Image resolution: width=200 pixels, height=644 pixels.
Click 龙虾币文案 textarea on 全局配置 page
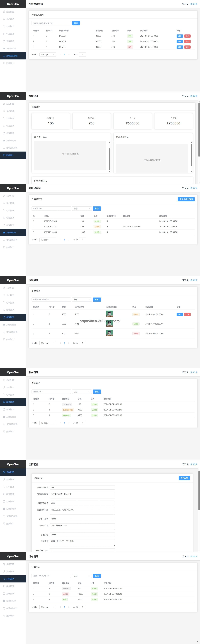pos(83,527)
